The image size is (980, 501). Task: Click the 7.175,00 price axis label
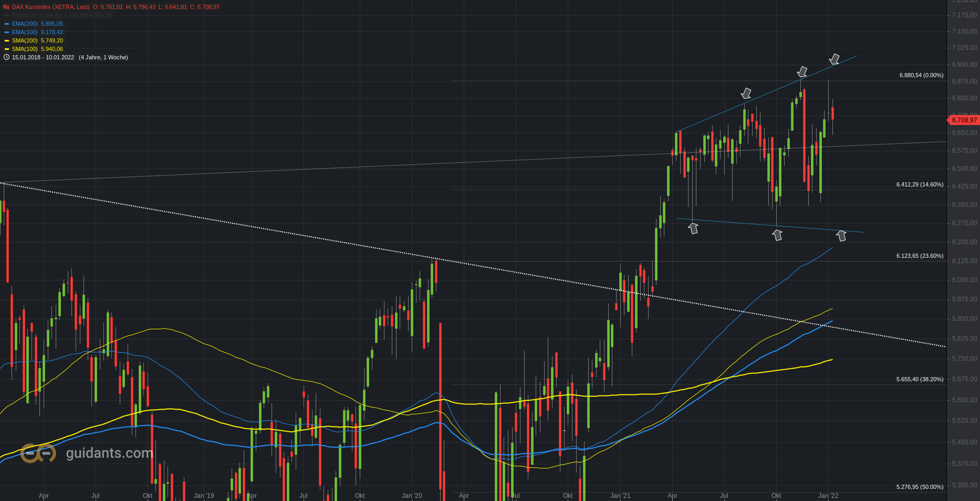(964, 15)
